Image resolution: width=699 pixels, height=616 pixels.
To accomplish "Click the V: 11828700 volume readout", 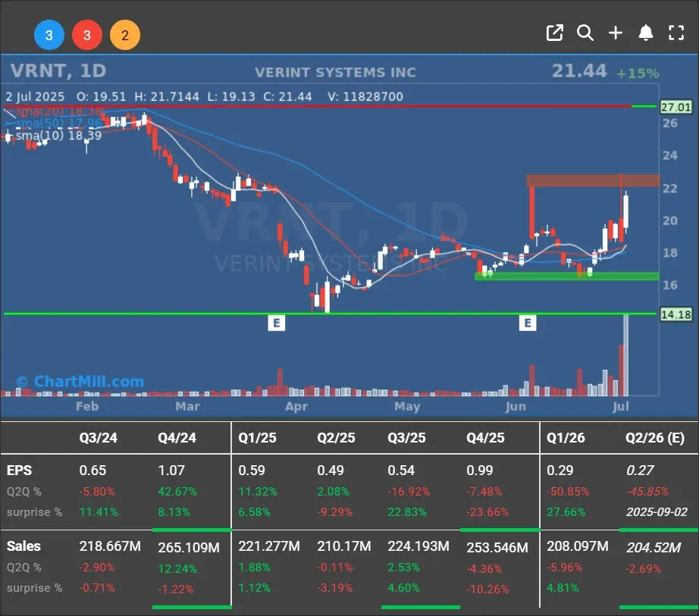I will click(365, 97).
